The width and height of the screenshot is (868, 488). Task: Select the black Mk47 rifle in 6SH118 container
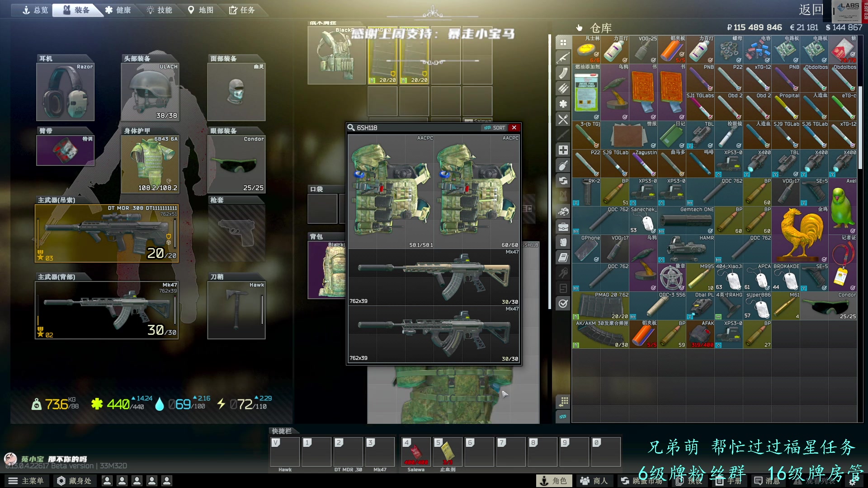click(434, 334)
